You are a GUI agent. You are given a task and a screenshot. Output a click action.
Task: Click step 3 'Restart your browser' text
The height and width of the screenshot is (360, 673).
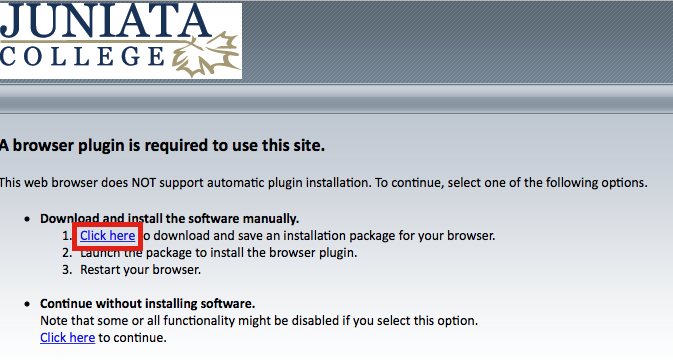140,270
